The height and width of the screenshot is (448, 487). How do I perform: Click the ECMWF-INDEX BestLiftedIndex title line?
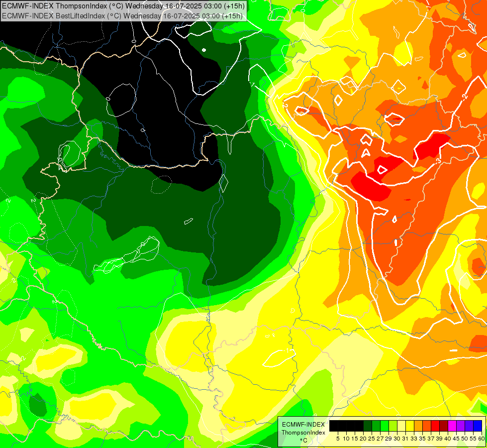122,16
